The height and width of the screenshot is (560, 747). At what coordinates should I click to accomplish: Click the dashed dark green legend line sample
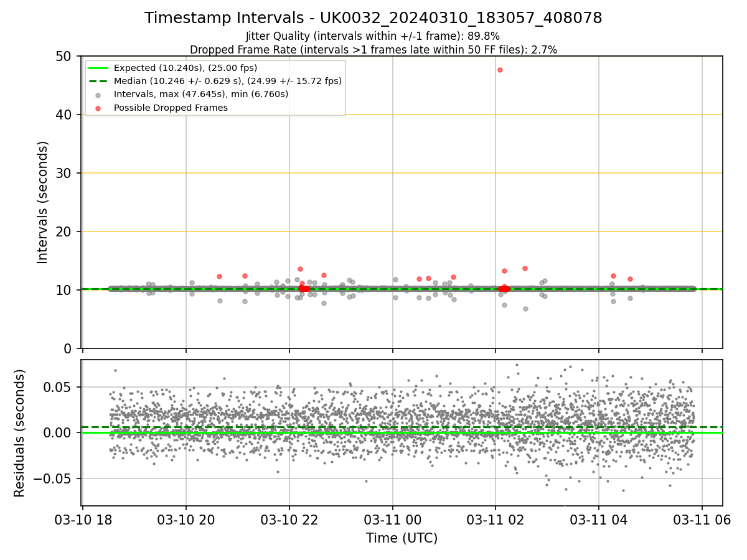[99, 81]
